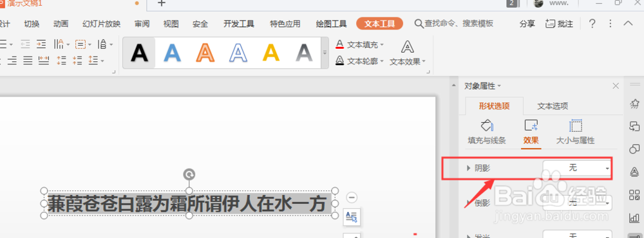Click the text outline (文本轮廓) button
The image size is (644, 238).
(360, 61)
